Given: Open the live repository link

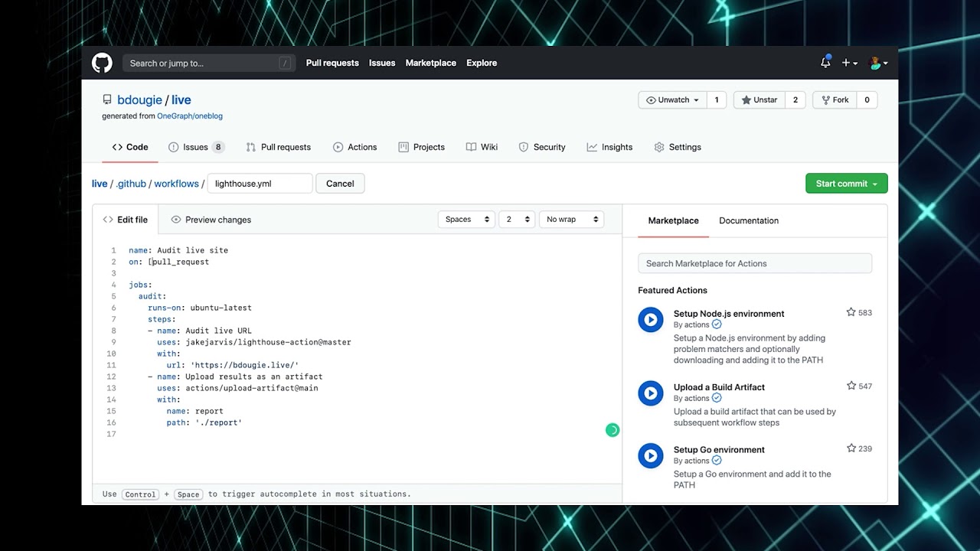Looking at the screenshot, I should pos(181,99).
